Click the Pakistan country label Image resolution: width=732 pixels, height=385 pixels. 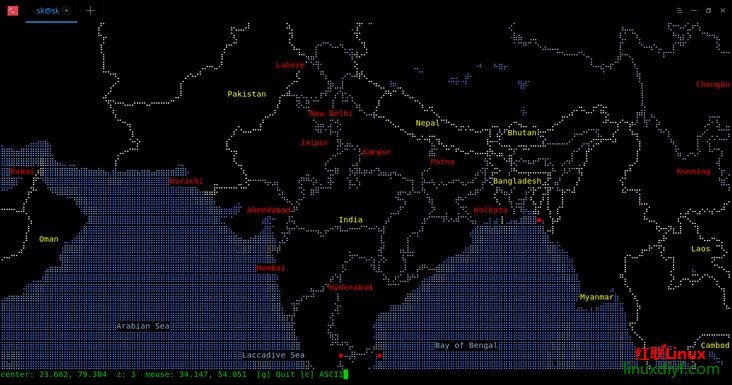246,94
